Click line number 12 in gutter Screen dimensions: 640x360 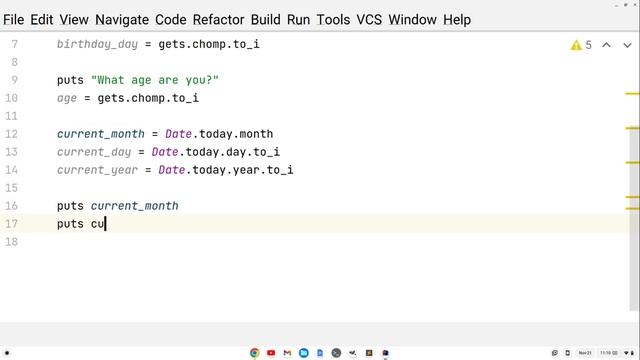coord(11,134)
